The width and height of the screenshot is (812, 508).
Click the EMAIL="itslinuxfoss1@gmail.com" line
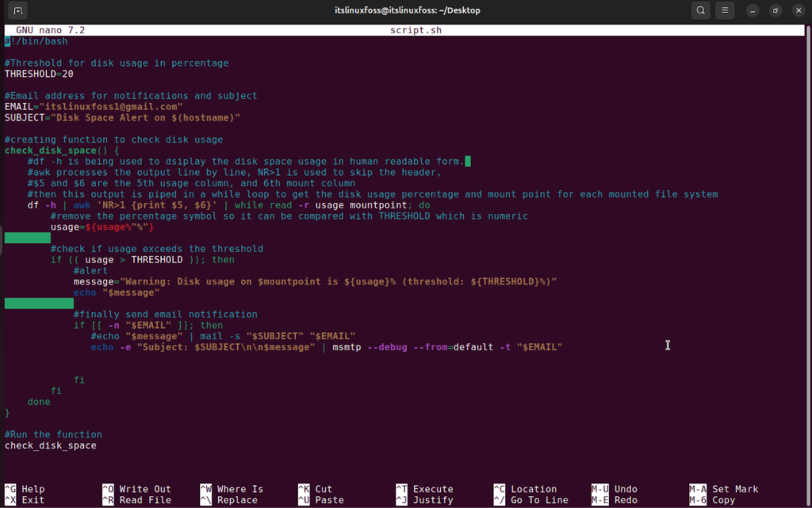(x=94, y=106)
